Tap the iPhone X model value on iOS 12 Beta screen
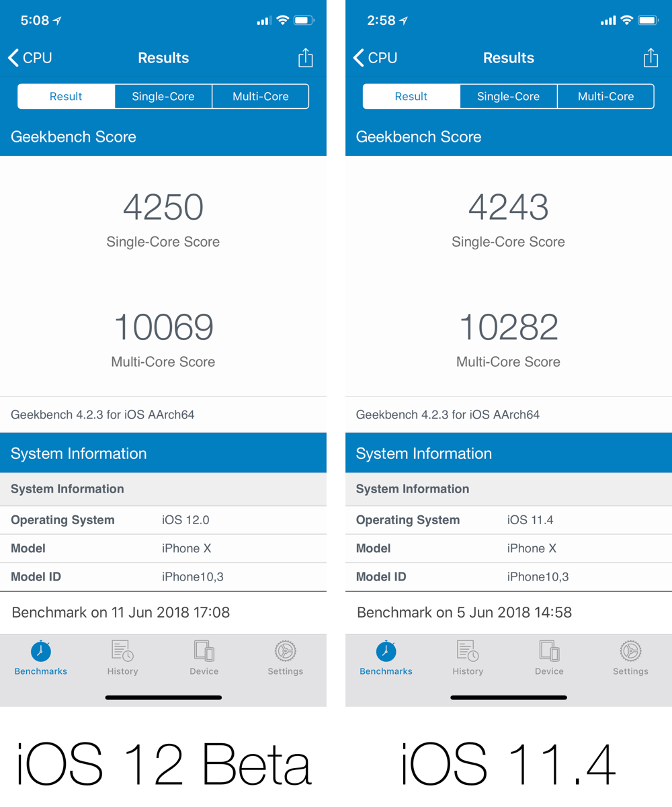The image size is (672, 807). [187, 548]
